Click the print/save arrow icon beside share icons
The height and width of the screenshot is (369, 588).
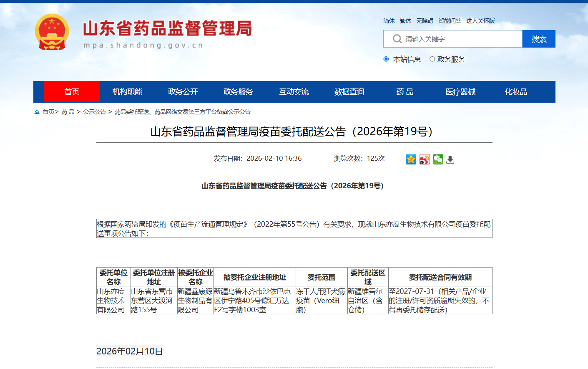pyautogui.click(x=450, y=159)
